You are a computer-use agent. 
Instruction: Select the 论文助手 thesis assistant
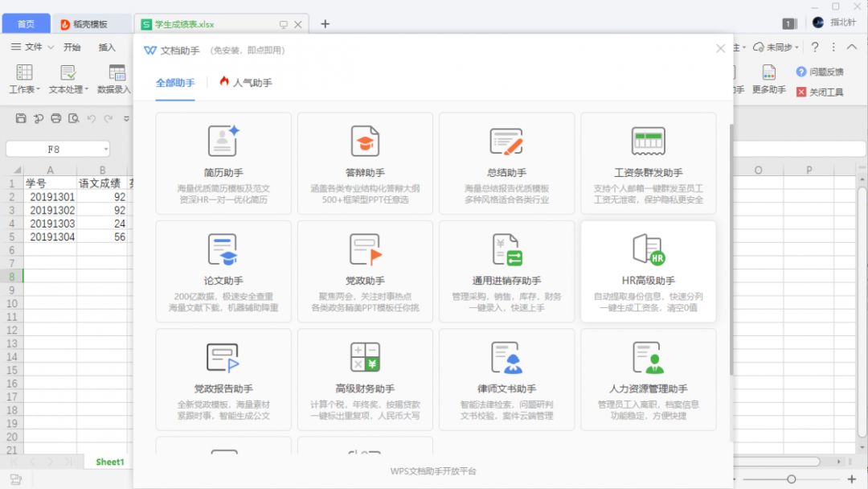(223, 271)
